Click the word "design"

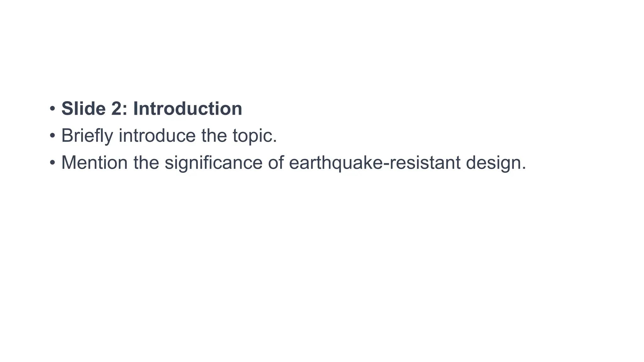[493, 163]
